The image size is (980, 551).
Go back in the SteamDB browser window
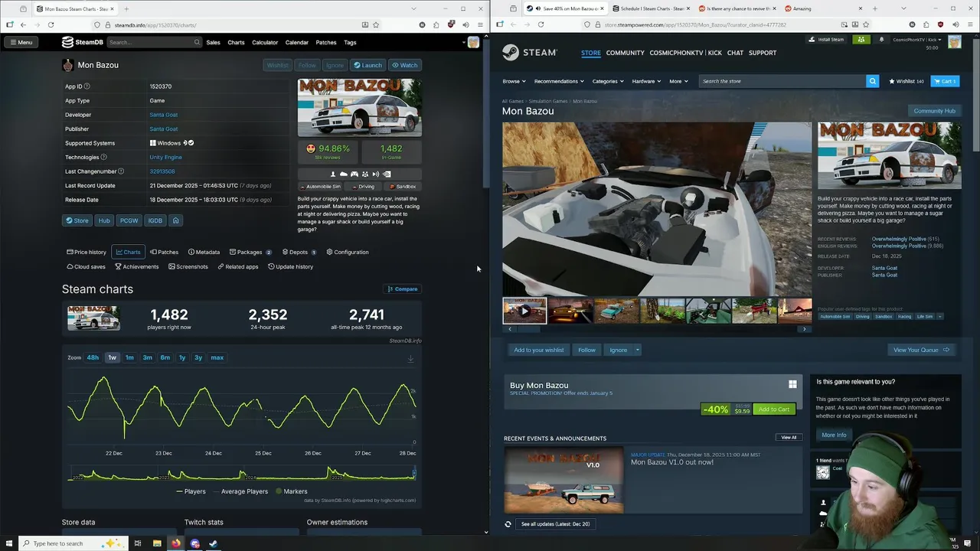point(23,24)
